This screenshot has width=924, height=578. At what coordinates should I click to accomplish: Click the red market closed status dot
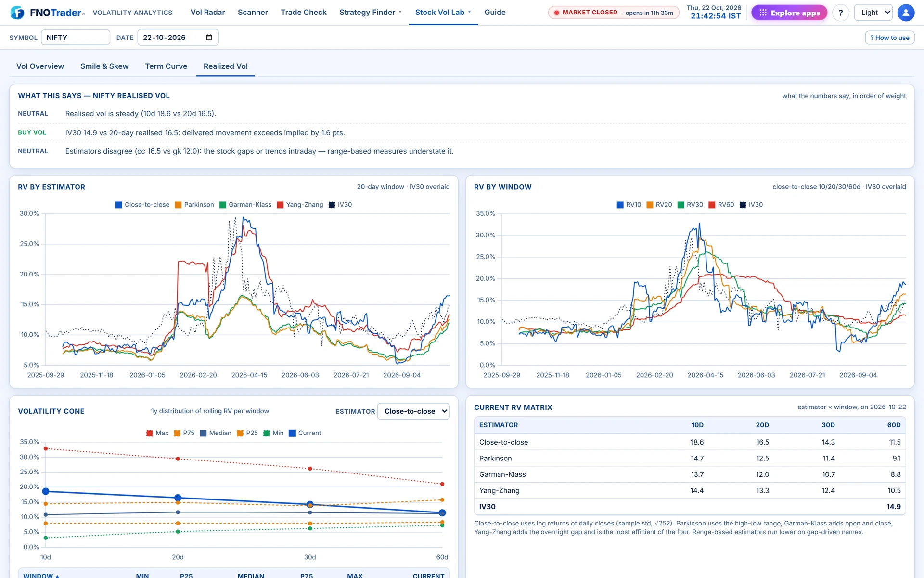[x=556, y=13]
